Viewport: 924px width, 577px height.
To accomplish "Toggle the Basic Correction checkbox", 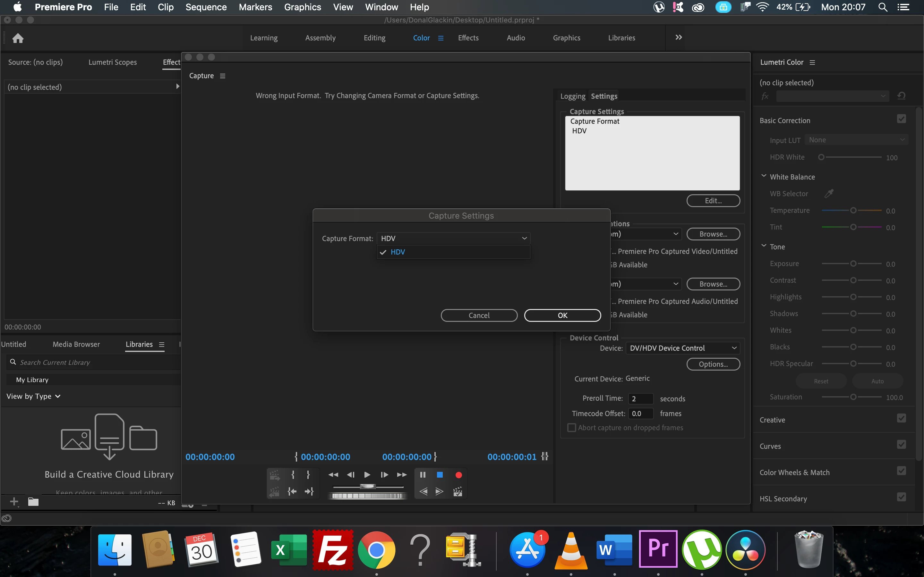I will pos(901,119).
